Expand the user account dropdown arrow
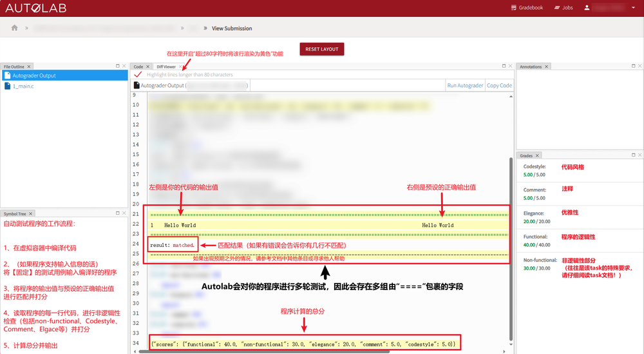This screenshot has height=354, width=644. pos(633,8)
